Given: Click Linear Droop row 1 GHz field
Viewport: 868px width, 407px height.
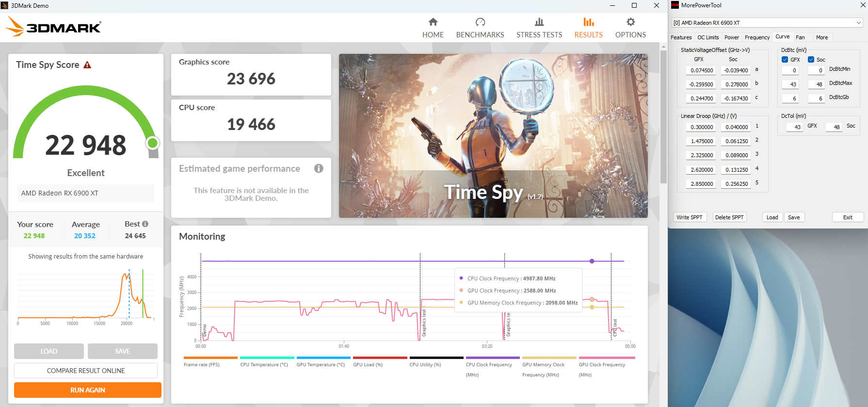Looking at the screenshot, I should tap(701, 127).
